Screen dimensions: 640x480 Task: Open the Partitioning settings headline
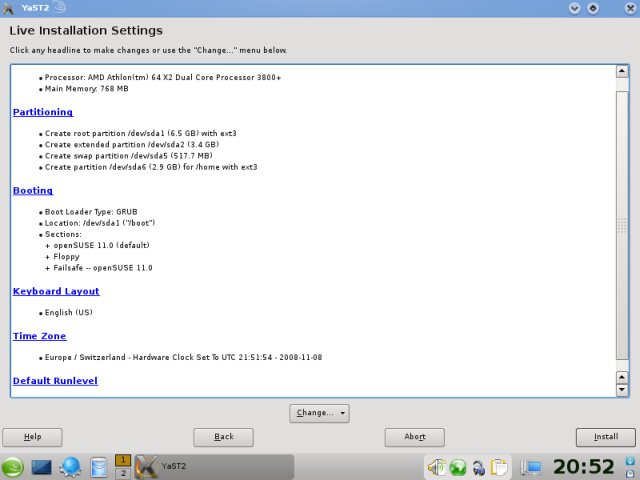coord(43,112)
